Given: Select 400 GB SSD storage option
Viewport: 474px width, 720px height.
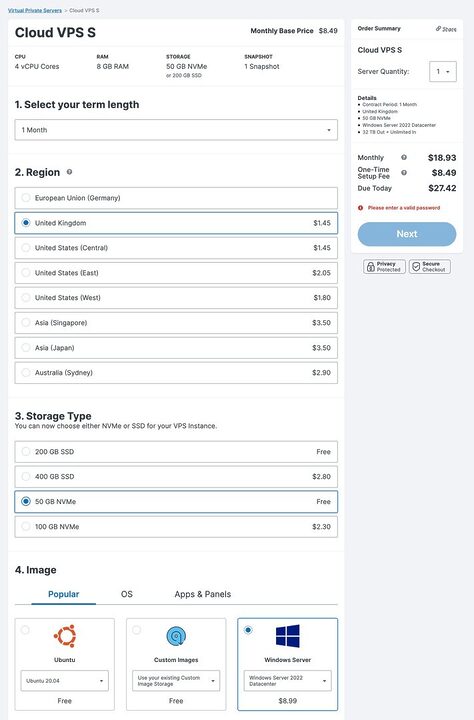Looking at the screenshot, I should point(176,477).
